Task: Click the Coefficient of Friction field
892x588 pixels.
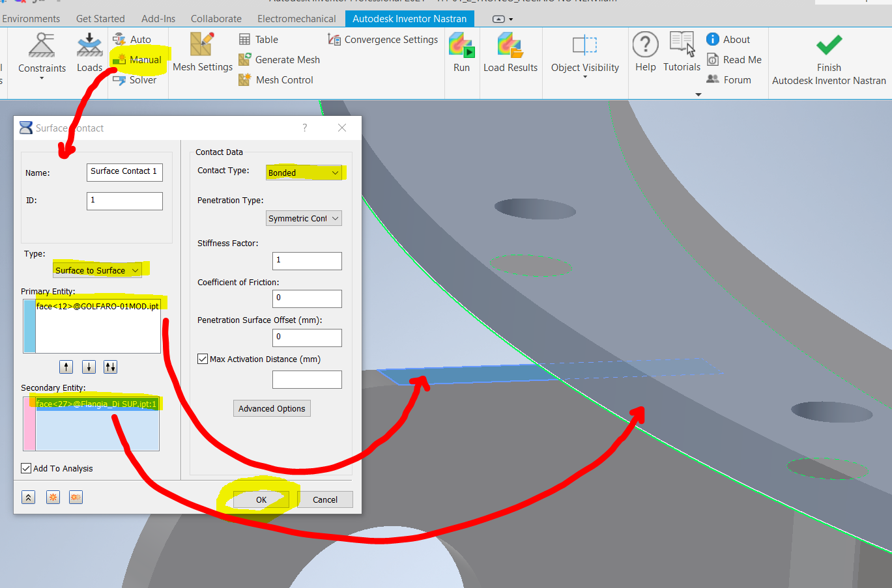Action: 307,299
